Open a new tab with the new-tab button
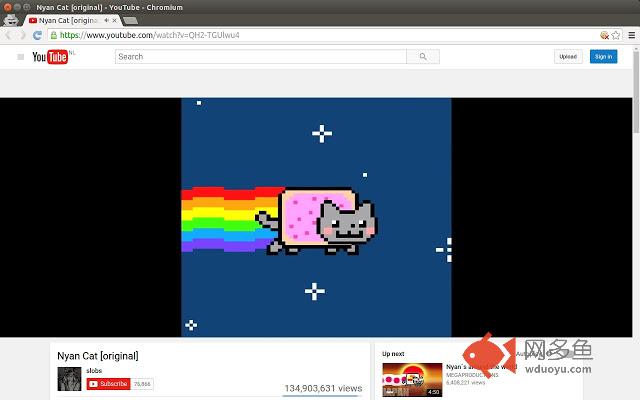Image resolution: width=640 pixels, height=400 pixels. coord(130,20)
